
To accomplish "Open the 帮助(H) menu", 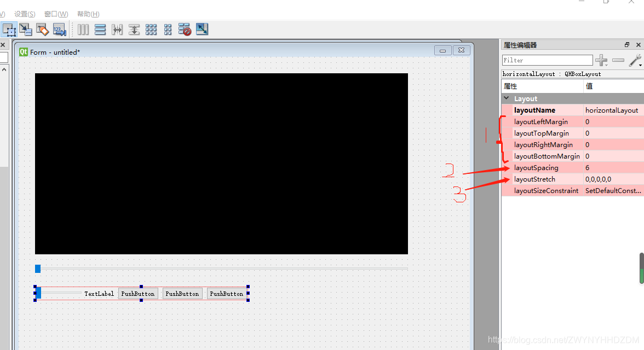I will 88,14.
